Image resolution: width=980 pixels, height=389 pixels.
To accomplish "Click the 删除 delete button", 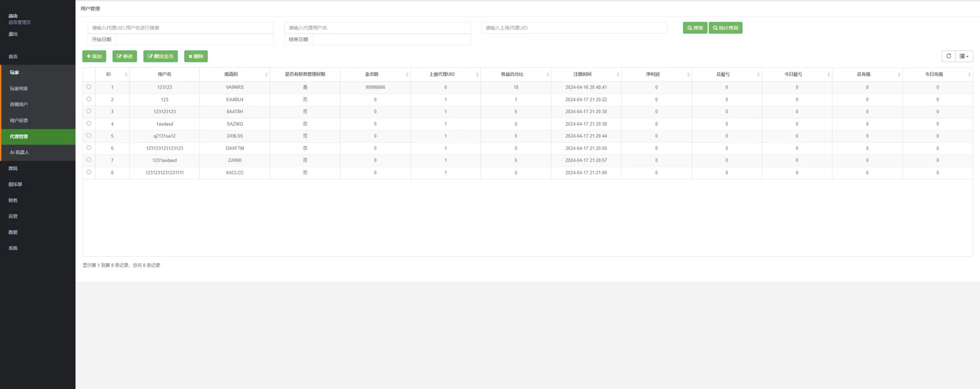I will click(x=196, y=56).
